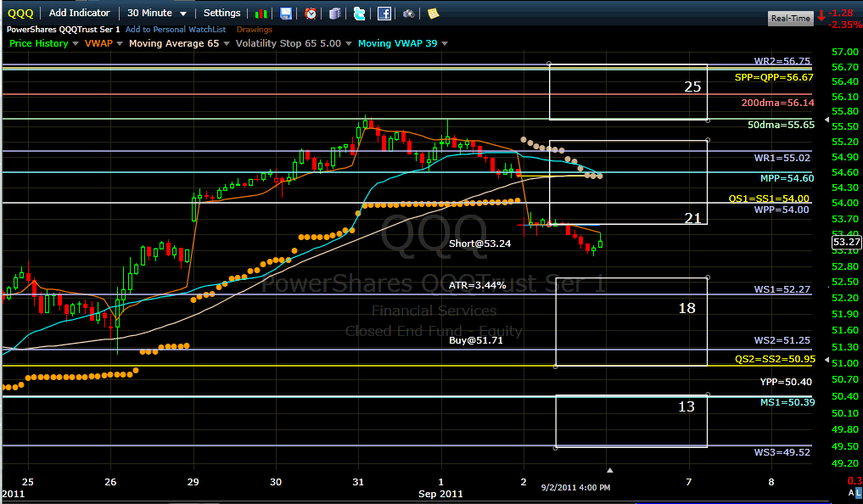Screen dimensions: 863x504
Task: Click the red down arrow change indicator
Action: pos(821,15)
